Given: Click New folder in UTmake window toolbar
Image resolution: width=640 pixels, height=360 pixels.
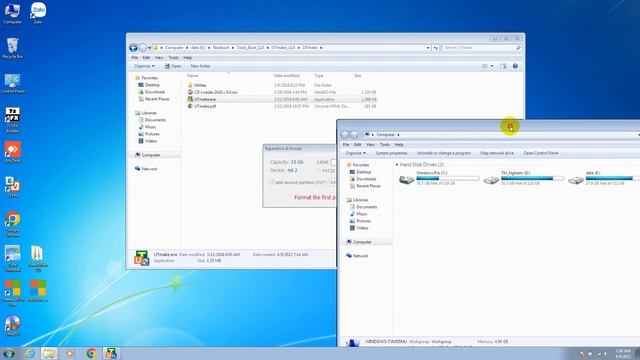Looking at the screenshot, I should pos(200,66).
